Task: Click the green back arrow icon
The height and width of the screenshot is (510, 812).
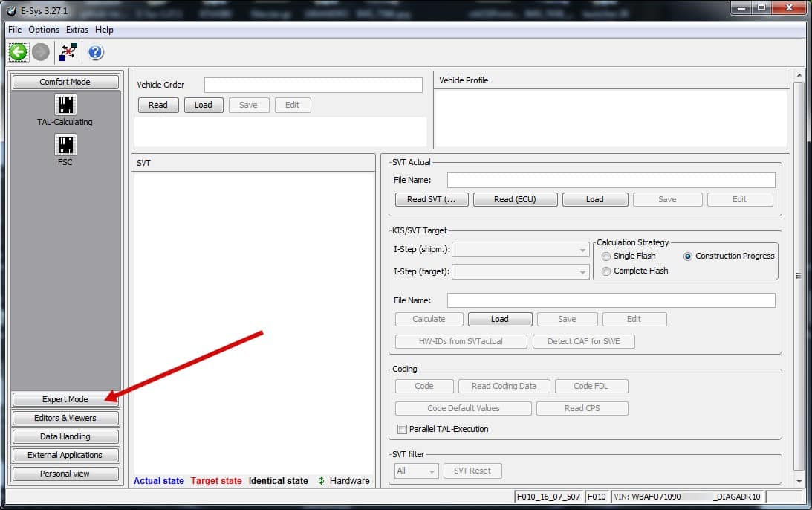Action: [x=18, y=52]
